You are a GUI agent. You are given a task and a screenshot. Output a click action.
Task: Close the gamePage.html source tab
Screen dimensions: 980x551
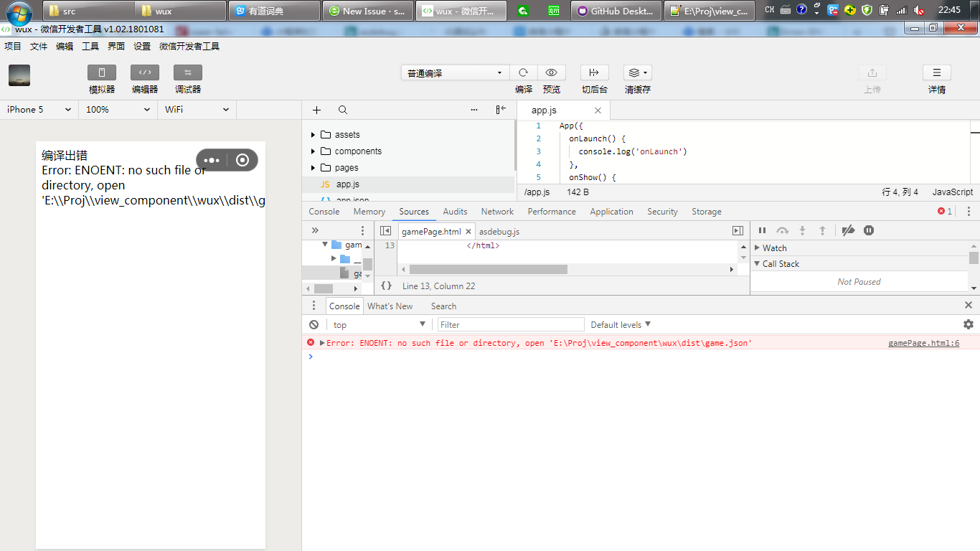click(x=468, y=231)
